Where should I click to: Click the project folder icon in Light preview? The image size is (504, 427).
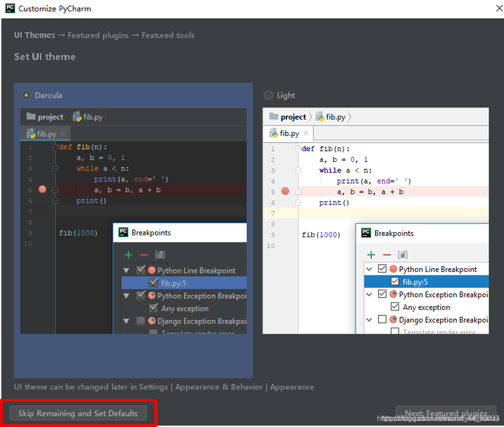(x=274, y=116)
